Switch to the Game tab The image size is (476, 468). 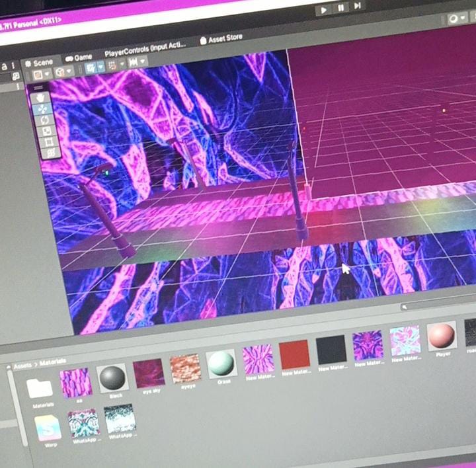tap(79, 58)
